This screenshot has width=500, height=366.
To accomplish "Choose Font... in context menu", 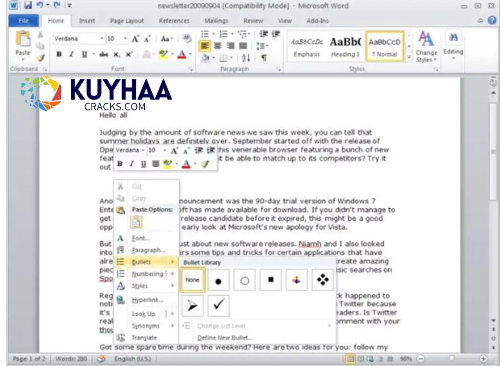I will [146, 238].
